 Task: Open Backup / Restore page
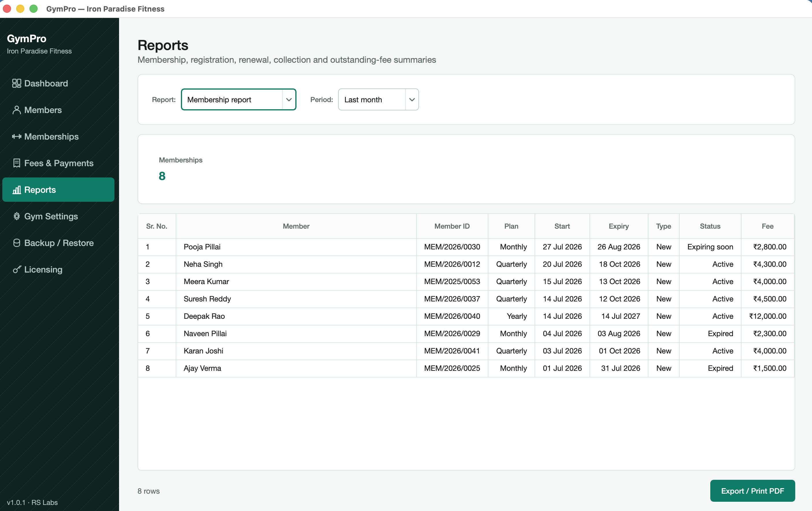click(x=58, y=243)
